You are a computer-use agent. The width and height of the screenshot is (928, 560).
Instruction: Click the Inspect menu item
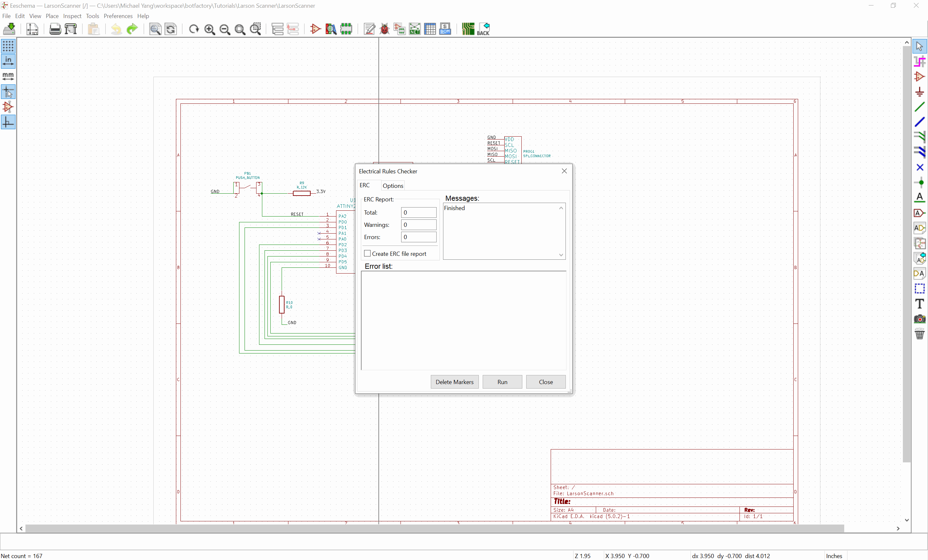coord(72,16)
